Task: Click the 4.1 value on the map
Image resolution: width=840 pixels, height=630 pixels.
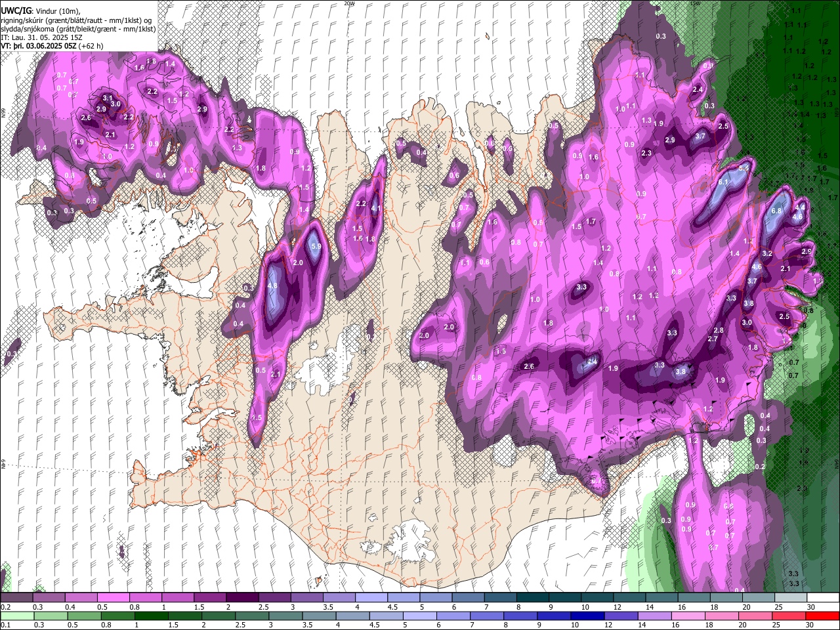Action: point(376,209)
